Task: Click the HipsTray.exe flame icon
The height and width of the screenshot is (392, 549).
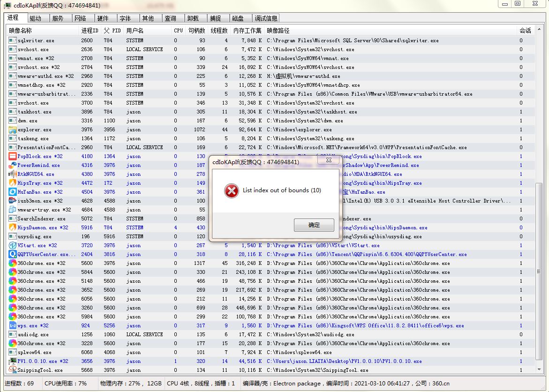Action: pos(13,183)
